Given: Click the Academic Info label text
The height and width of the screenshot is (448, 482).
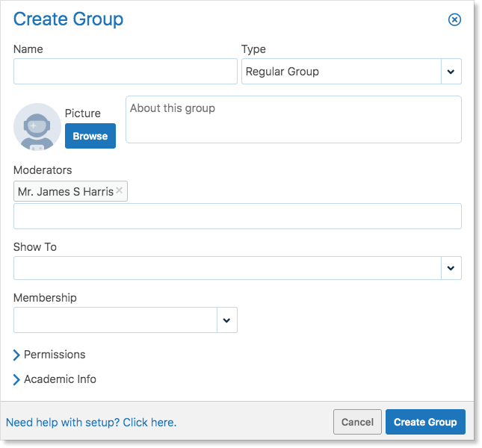Looking at the screenshot, I should (x=61, y=379).
